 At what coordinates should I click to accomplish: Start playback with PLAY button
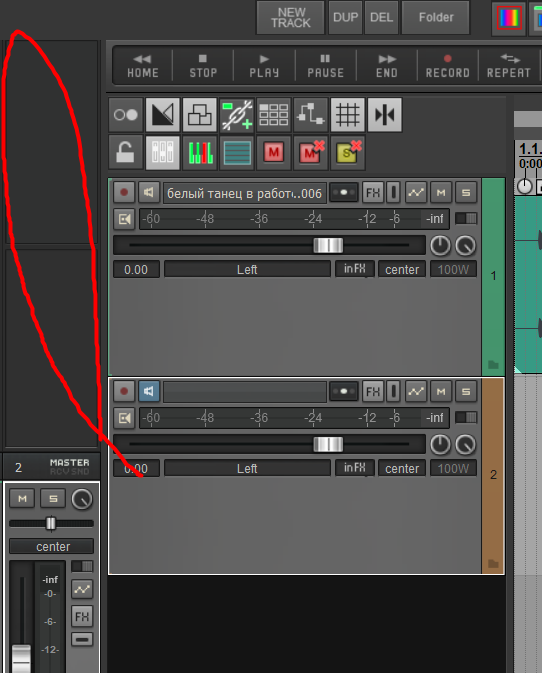(x=264, y=66)
